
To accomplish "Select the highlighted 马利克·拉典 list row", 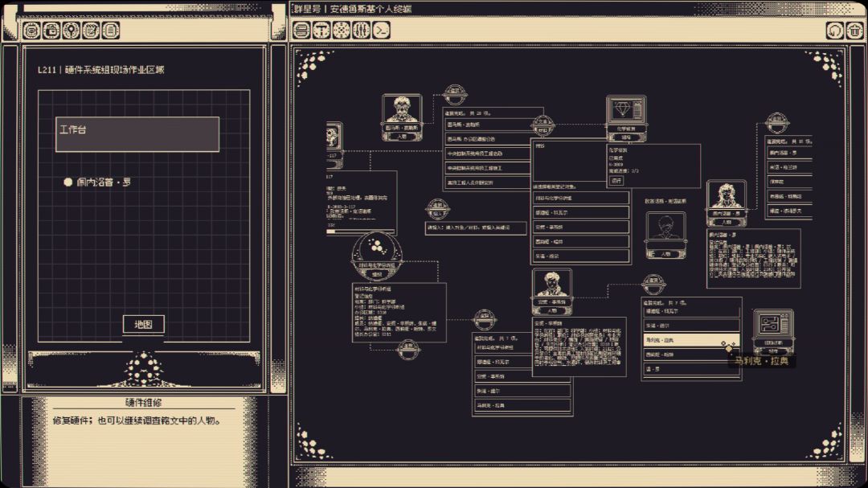I will tap(691, 340).
